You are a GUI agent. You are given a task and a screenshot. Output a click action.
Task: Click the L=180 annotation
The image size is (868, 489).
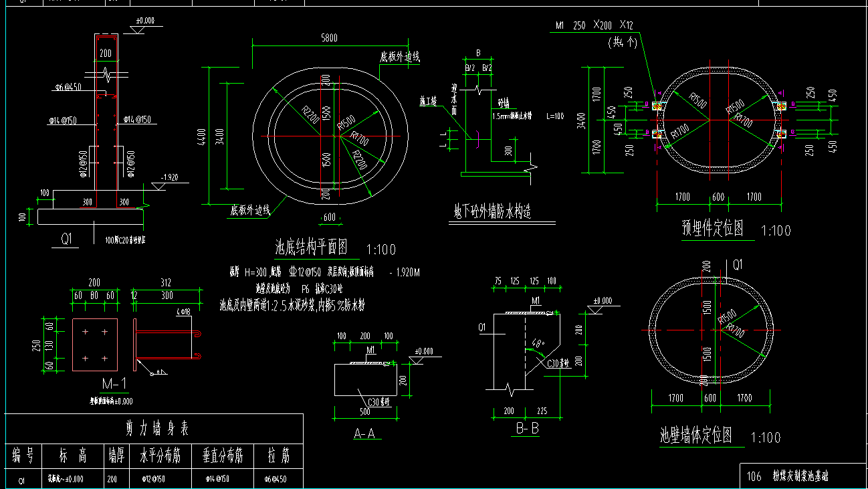pos(555,116)
